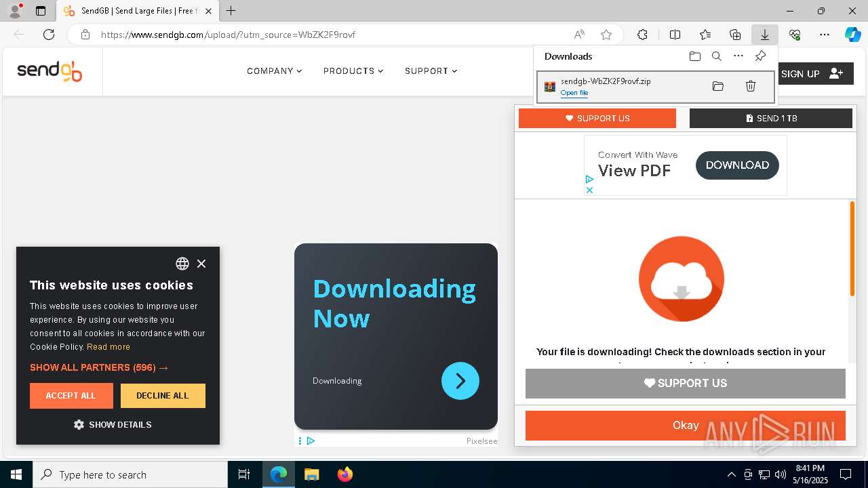Click DECLINE ALL cookies
The image size is (868, 488).
pyautogui.click(x=163, y=396)
